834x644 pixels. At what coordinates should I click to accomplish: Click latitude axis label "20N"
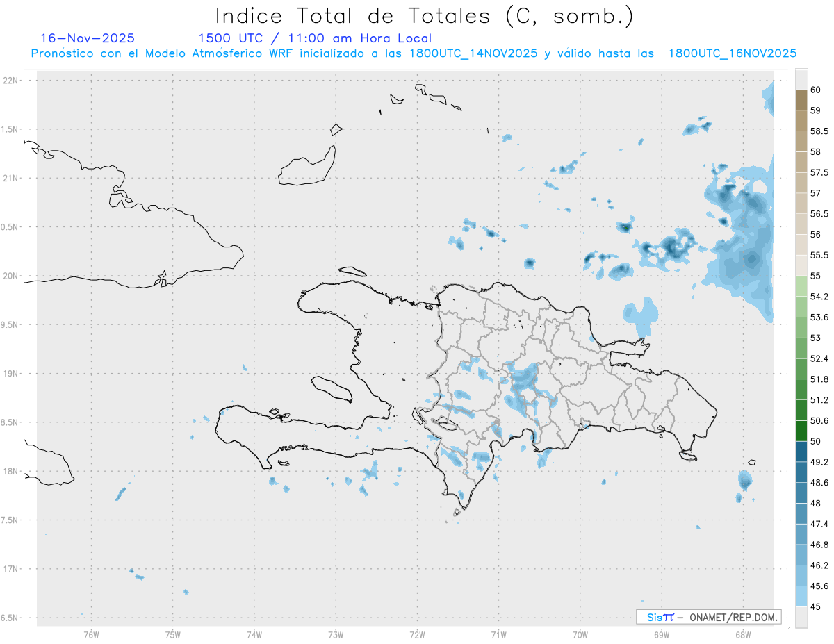(11, 276)
